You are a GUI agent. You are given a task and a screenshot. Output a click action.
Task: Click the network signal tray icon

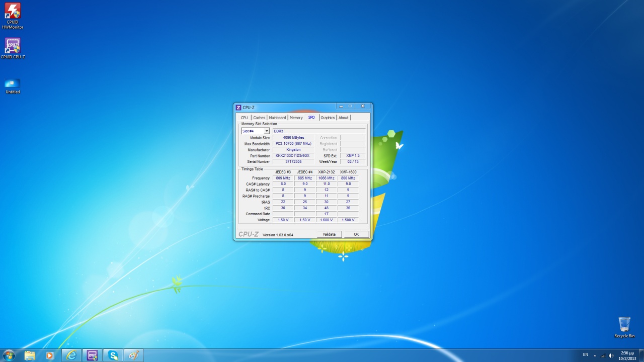[603, 355]
